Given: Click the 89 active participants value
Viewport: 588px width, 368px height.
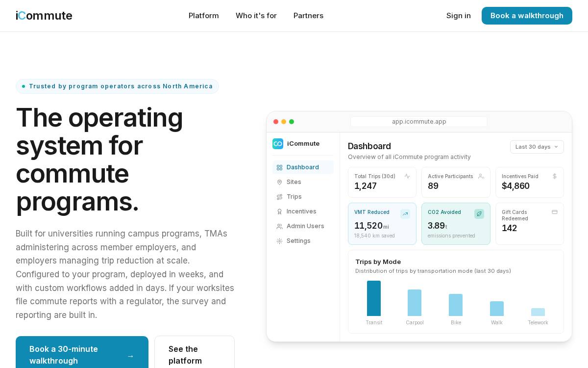Looking at the screenshot, I should coord(433,186).
